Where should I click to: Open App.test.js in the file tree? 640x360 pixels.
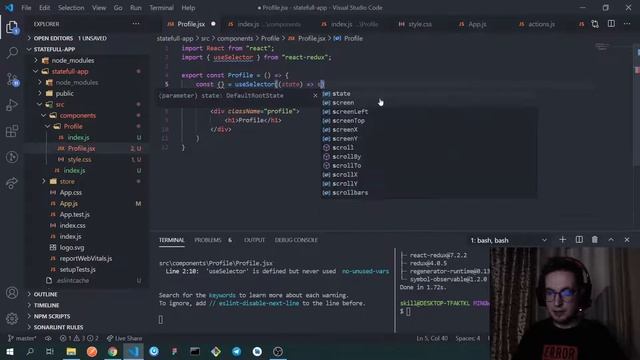click(86, 214)
